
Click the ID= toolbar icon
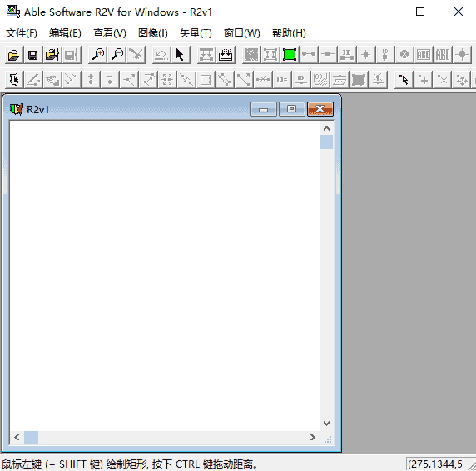coord(282,80)
